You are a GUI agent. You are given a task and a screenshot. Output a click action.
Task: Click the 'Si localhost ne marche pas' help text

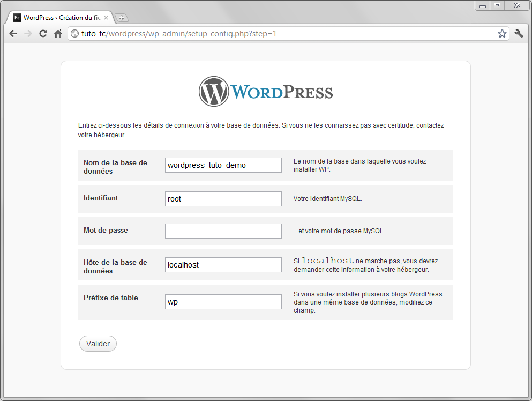click(366, 265)
